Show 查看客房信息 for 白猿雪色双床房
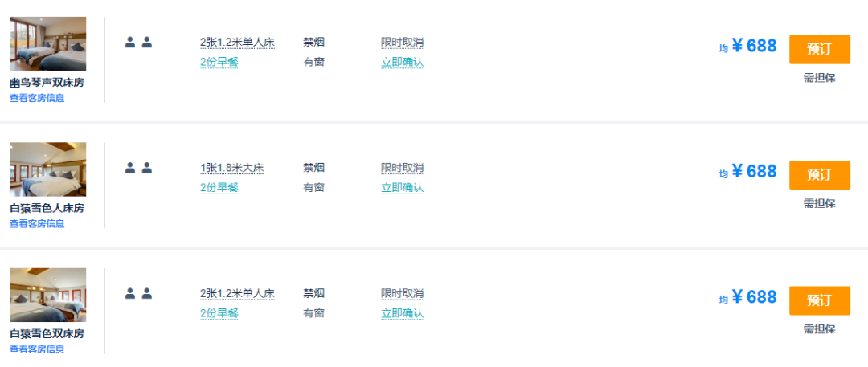 click(x=37, y=349)
